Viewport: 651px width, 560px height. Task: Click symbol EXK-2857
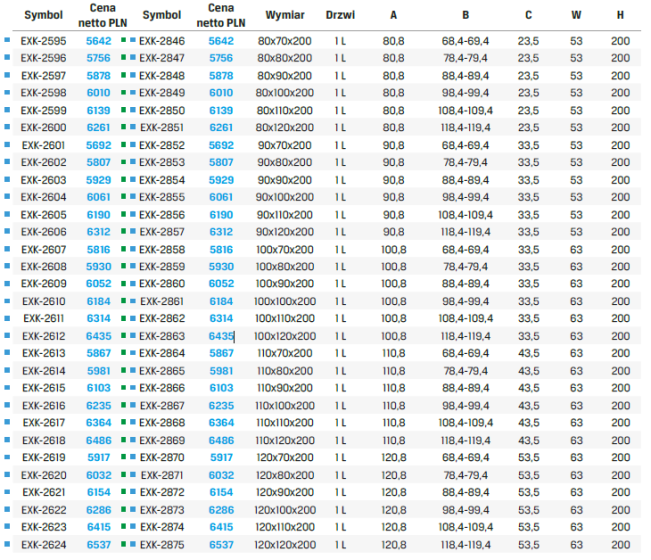(x=162, y=232)
